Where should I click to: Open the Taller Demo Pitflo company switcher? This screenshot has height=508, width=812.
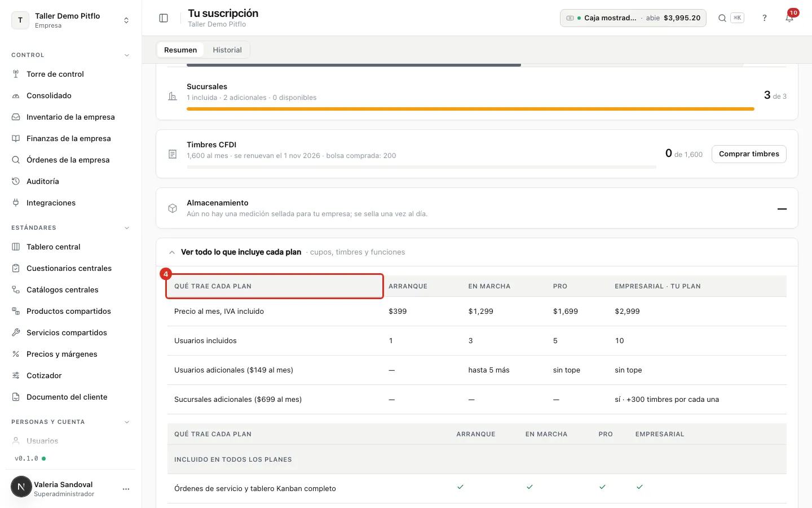pyautogui.click(x=70, y=20)
